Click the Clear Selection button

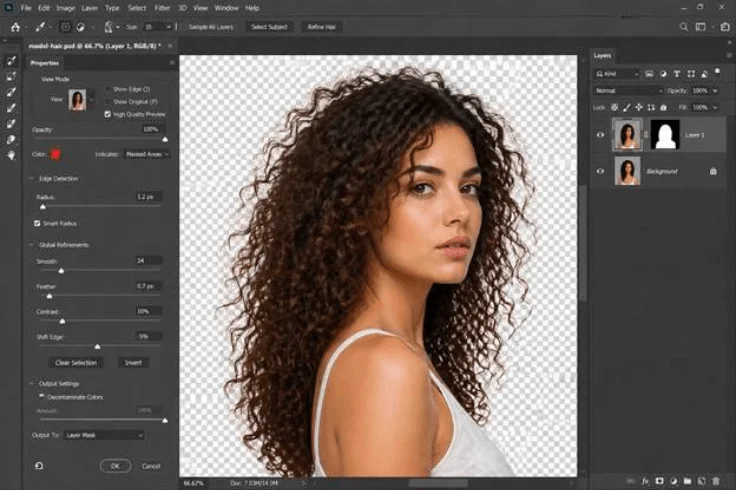(x=76, y=363)
